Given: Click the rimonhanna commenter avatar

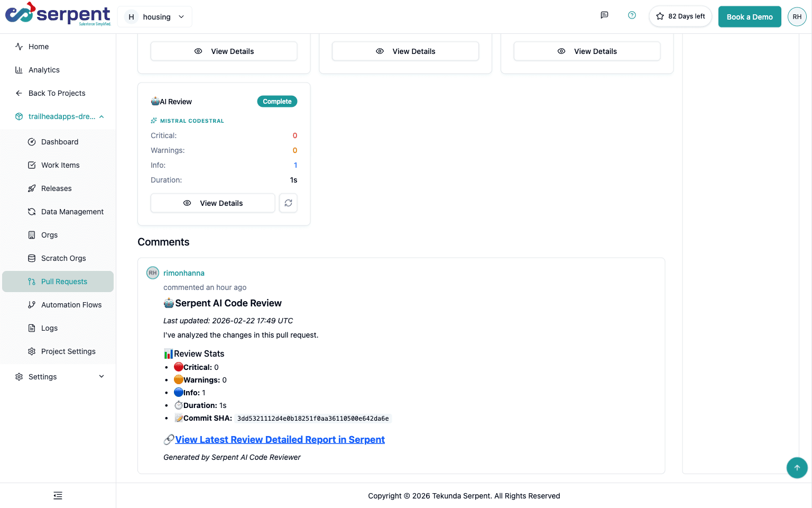Looking at the screenshot, I should (x=153, y=273).
